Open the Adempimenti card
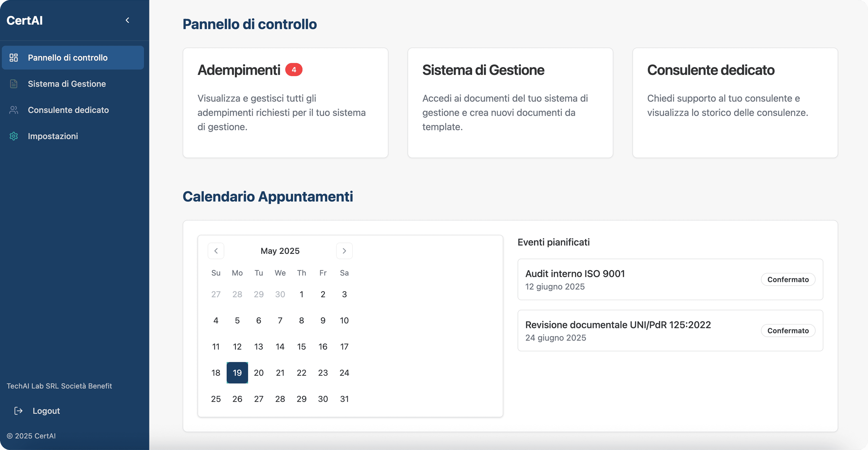Viewport: 868px width, 450px height. click(x=285, y=103)
